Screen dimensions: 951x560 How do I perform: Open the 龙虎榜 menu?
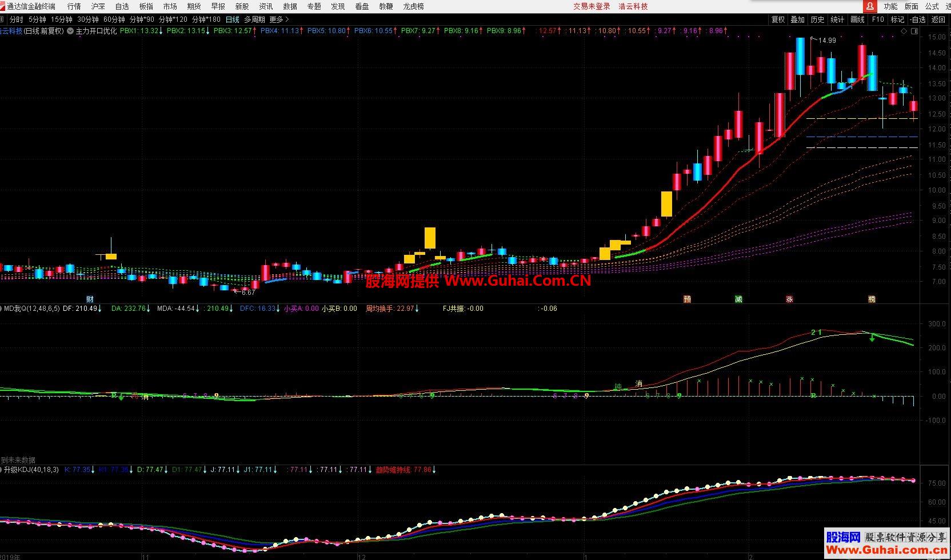(414, 6)
